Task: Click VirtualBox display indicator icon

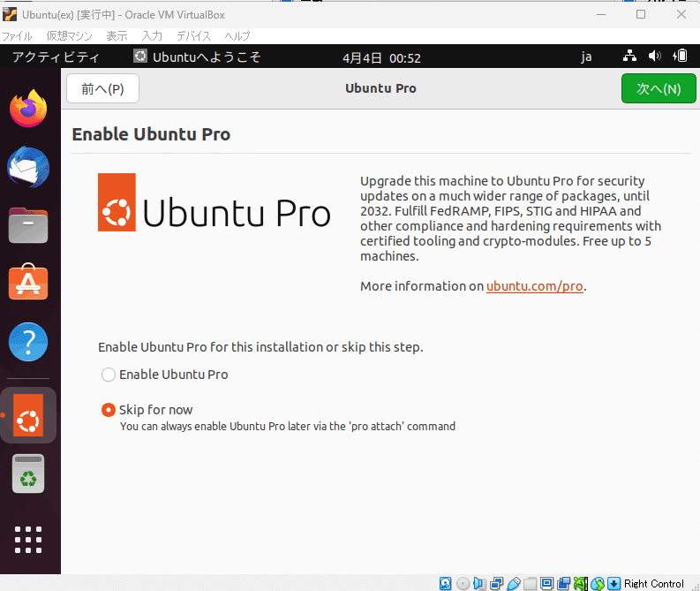Action: coord(547,583)
